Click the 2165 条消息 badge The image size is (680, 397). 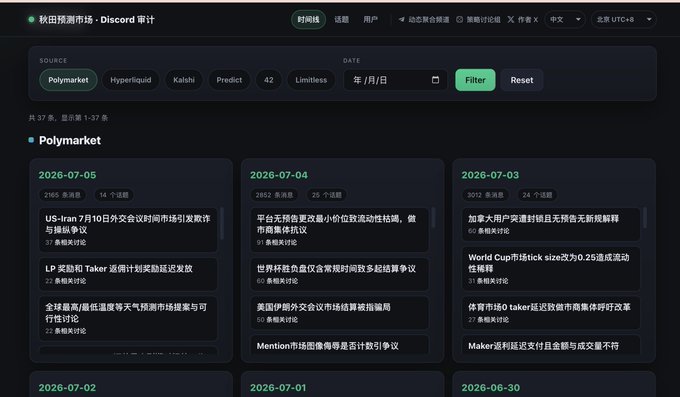(x=62, y=195)
